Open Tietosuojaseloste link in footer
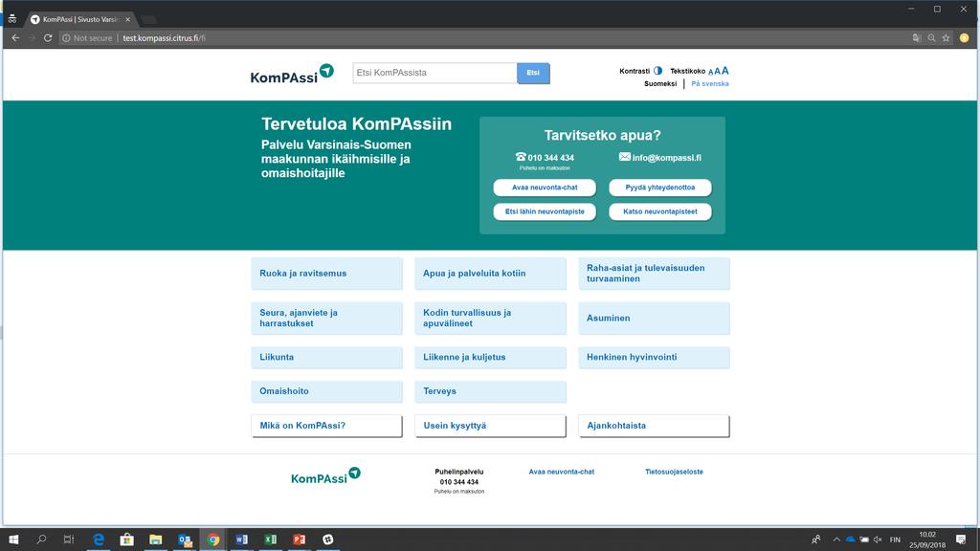The image size is (980, 551). pyautogui.click(x=674, y=472)
